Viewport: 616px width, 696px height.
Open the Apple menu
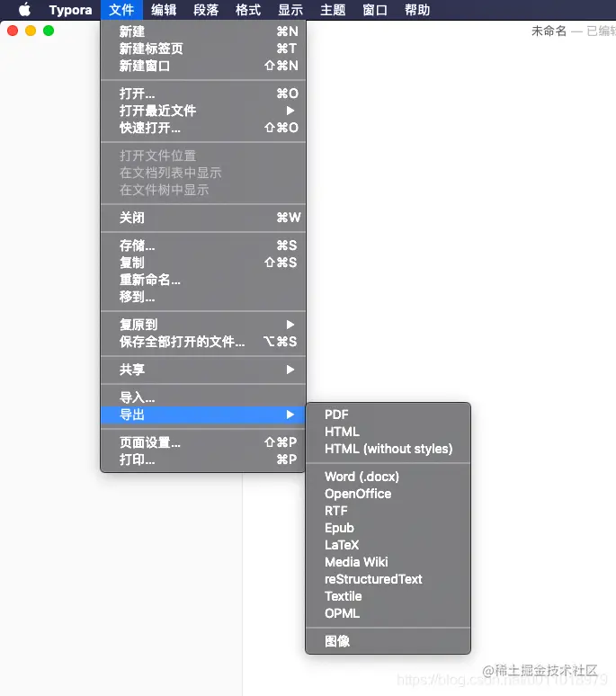pyautogui.click(x=25, y=9)
